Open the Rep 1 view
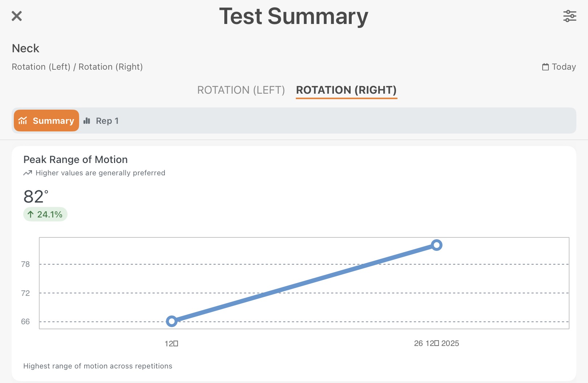This screenshot has height=383, width=588. (x=101, y=121)
